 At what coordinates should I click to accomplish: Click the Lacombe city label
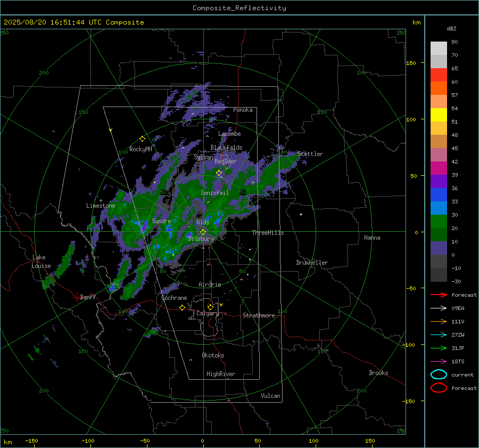tap(229, 134)
